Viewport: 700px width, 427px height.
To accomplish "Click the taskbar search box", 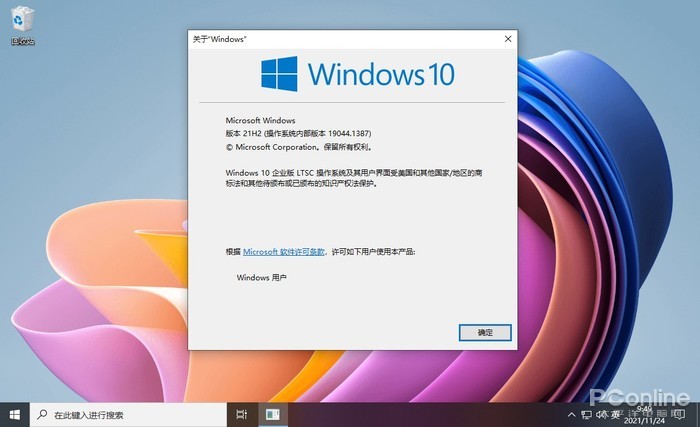I will 128,415.
